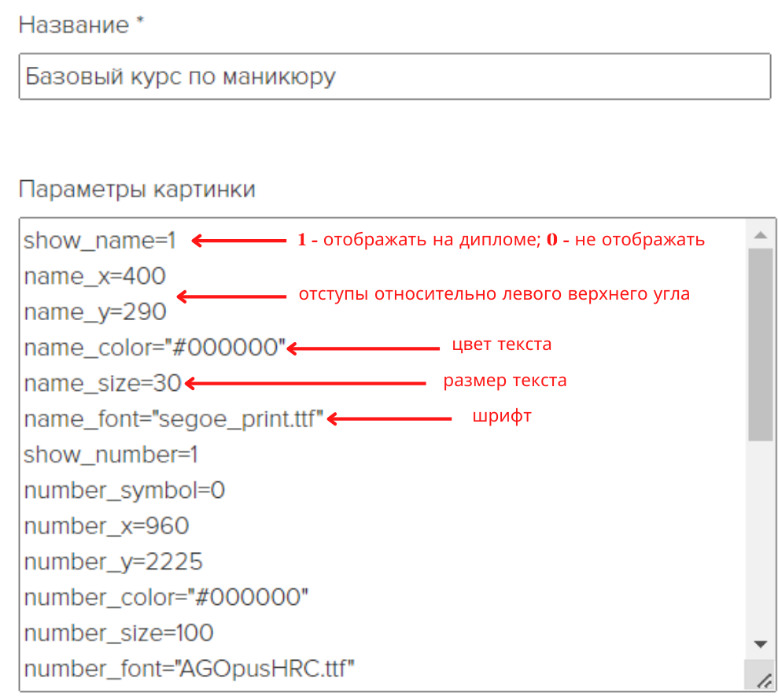Click the name_size=30 line

[103, 384]
